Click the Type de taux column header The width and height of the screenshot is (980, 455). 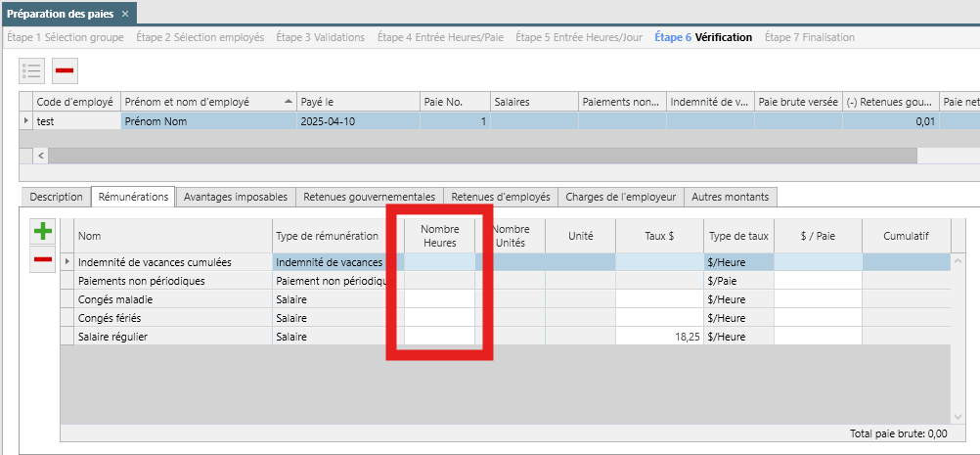738,236
